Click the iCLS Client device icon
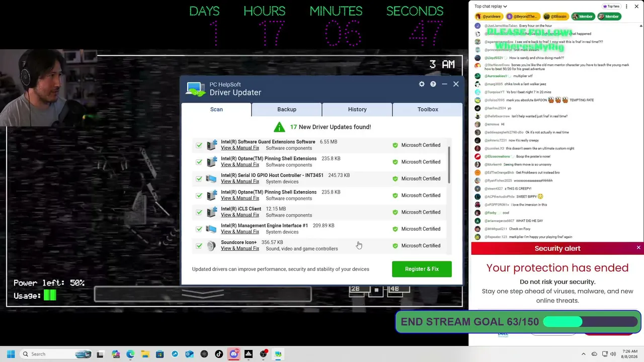The width and height of the screenshot is (644, 362). [x=211, y=212]
